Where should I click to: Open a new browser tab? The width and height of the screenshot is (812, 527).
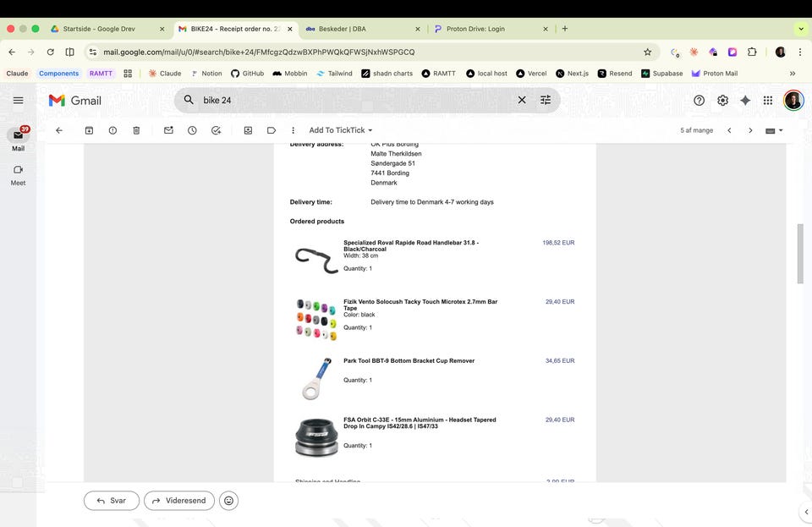click(x=565, y=29)
